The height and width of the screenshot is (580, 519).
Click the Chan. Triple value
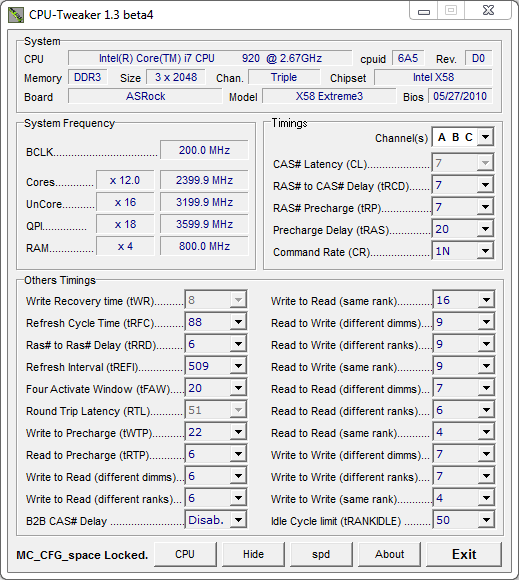[x=284, y=77]
